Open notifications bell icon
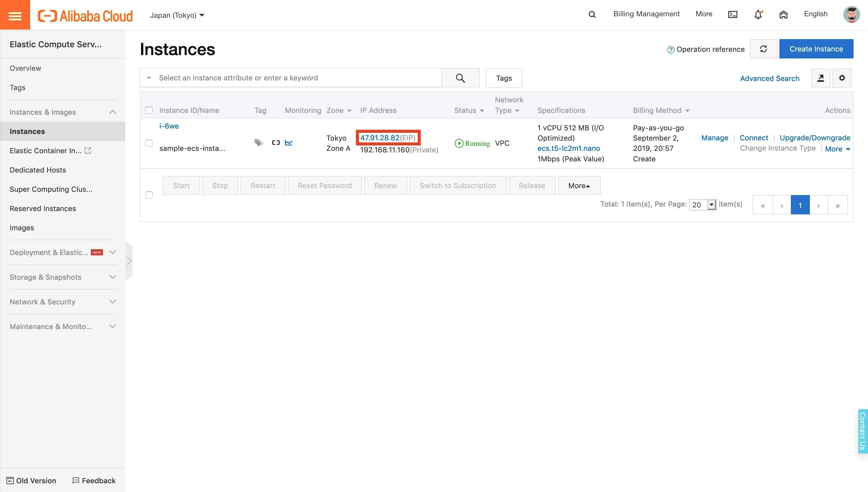The width and height of the screenshot is (868, 492). 758,14
